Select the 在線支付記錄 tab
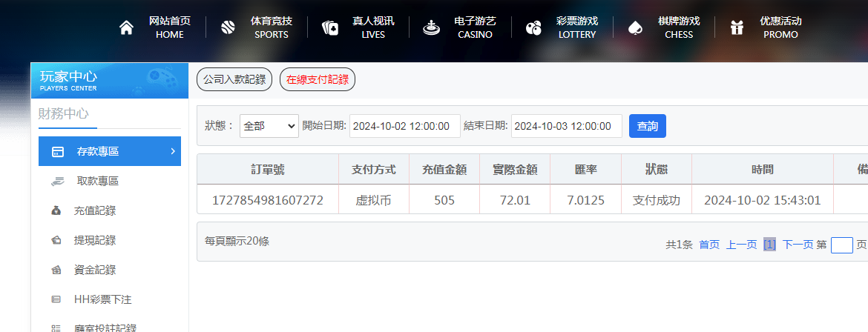Viewport: 868px width, 332px height. point(318,79)
